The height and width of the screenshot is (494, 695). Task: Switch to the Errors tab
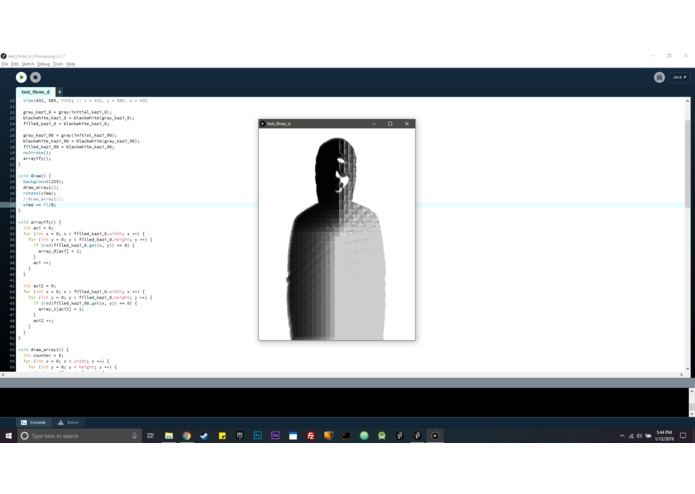68,422
